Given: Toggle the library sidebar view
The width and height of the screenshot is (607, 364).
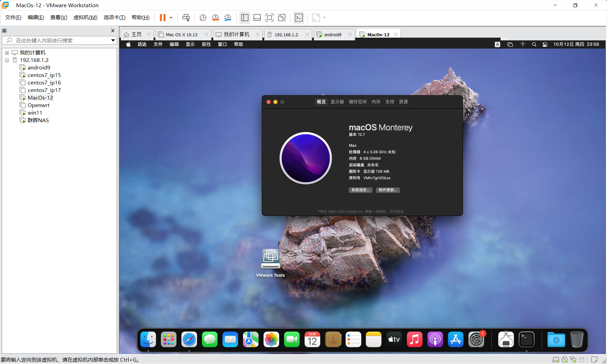Looking at the screenshot, I should 245,17.
